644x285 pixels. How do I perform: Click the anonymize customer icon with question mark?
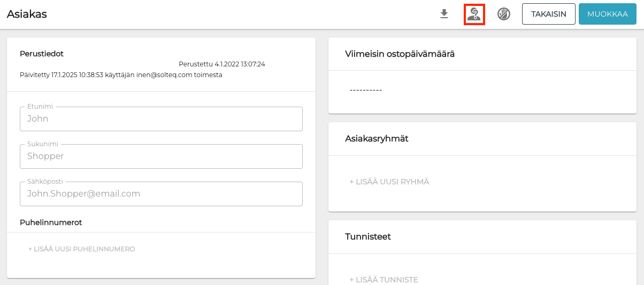pos(474,14)
